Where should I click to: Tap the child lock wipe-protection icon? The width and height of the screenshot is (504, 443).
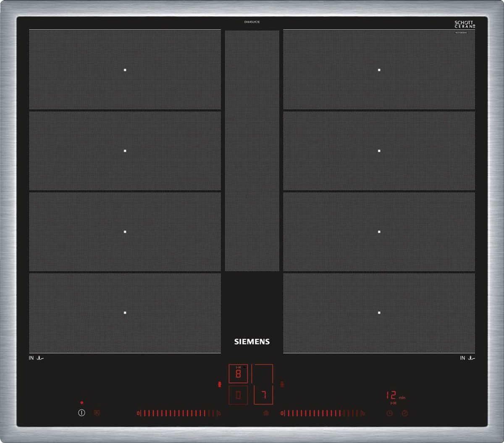click(97, 413)
